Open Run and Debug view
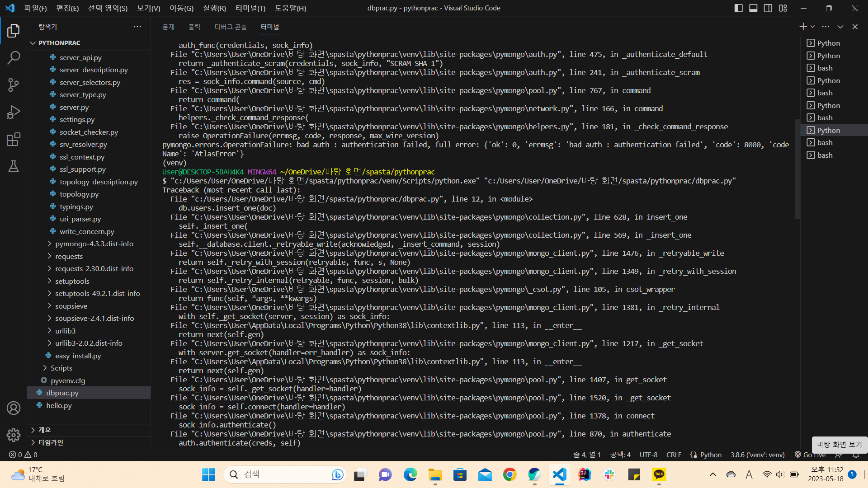 tap(14, 112)
